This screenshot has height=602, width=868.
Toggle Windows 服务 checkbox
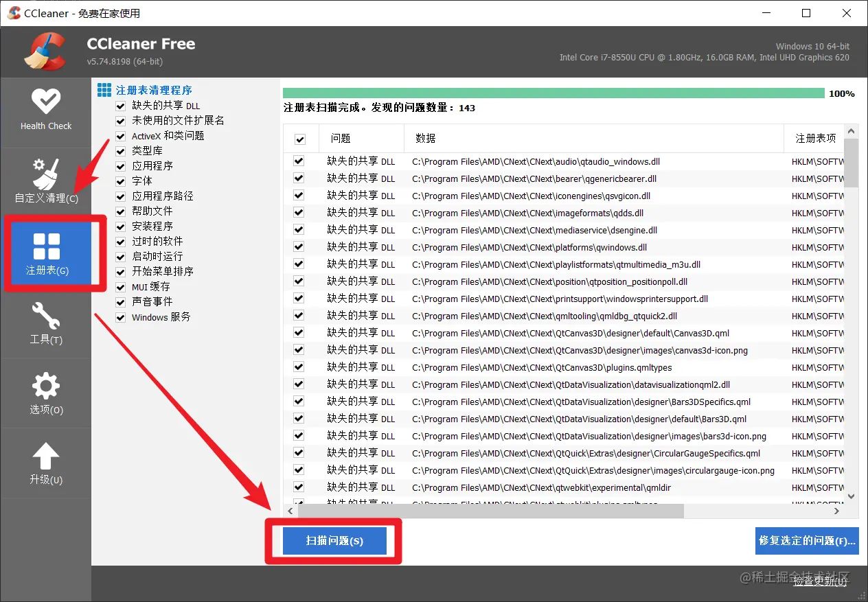tap(121, 317)
